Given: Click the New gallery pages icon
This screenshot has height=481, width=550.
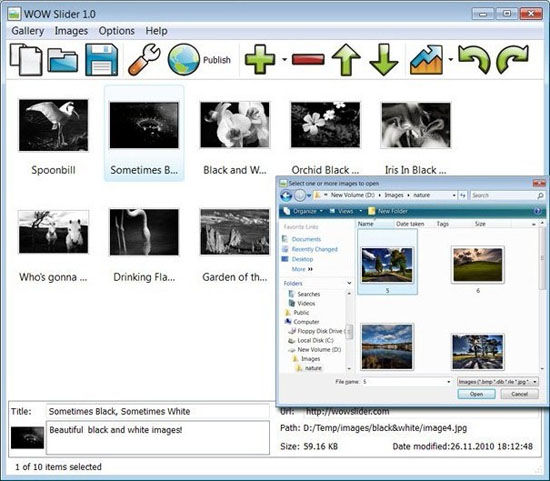Looking at the screenshot, I should coord(26,60).
